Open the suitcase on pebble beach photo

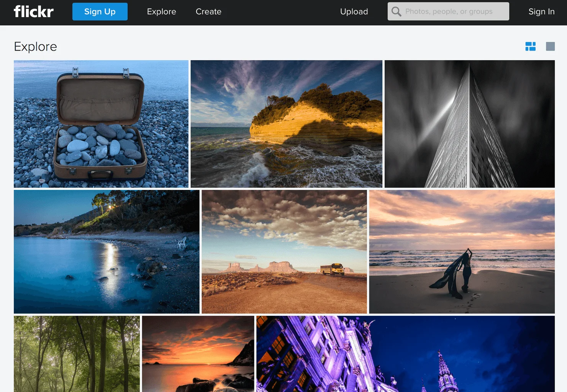pos(101,123)
